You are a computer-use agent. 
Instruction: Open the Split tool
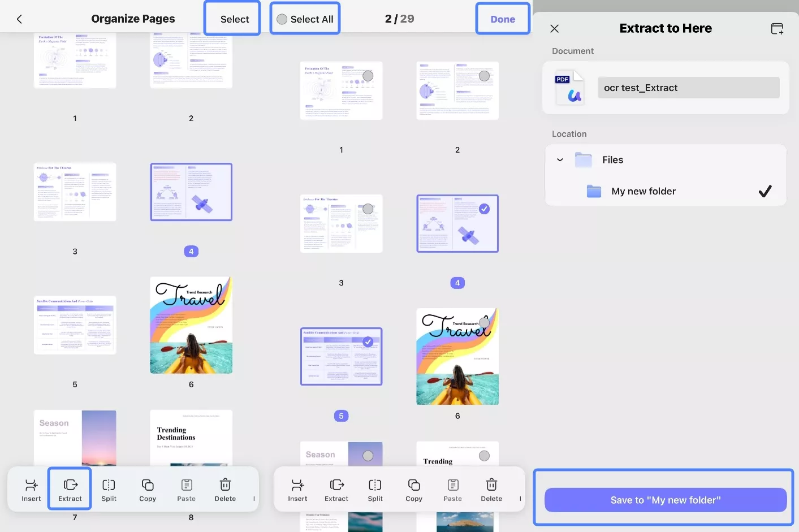tap(109, 488)
